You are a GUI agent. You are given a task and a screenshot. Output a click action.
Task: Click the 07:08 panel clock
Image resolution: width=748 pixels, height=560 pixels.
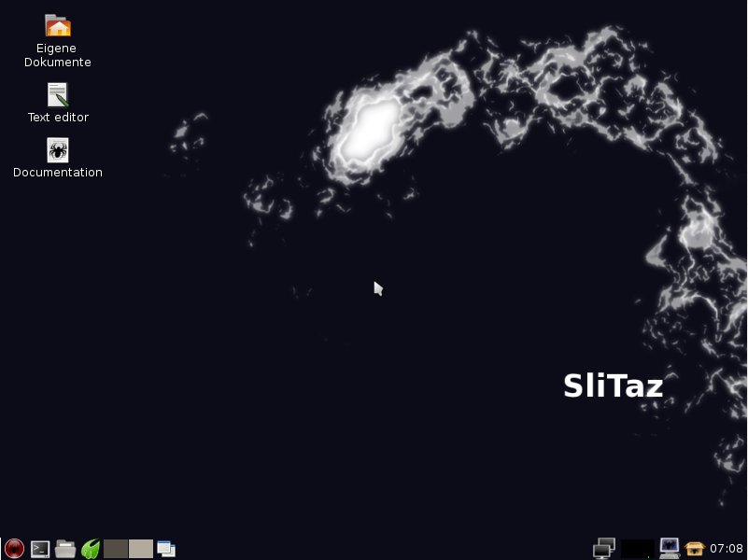point(727,549)
